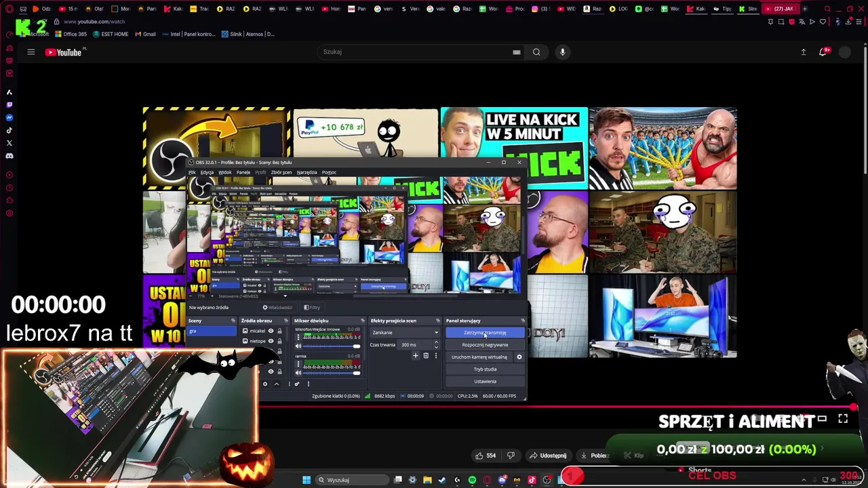Screen dimensions: 868x488
Task: Open the Windows Start button
Action: click(307, 480)
